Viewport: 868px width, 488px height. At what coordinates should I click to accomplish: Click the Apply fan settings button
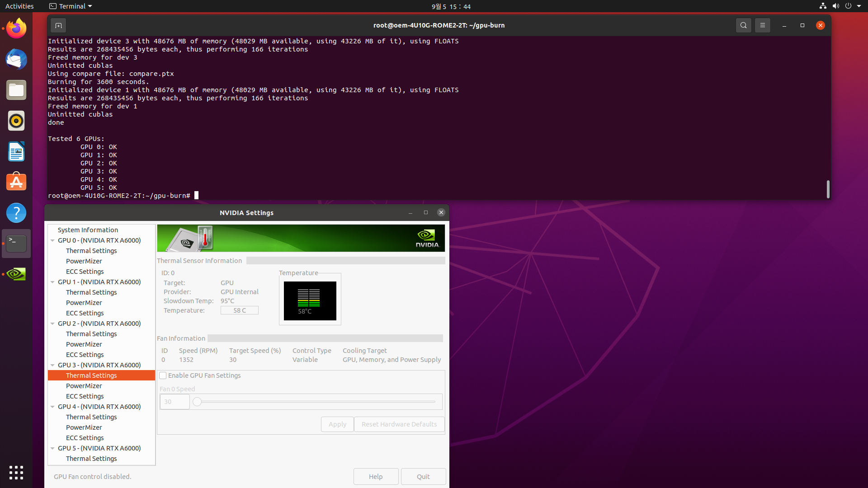(337, 424)
